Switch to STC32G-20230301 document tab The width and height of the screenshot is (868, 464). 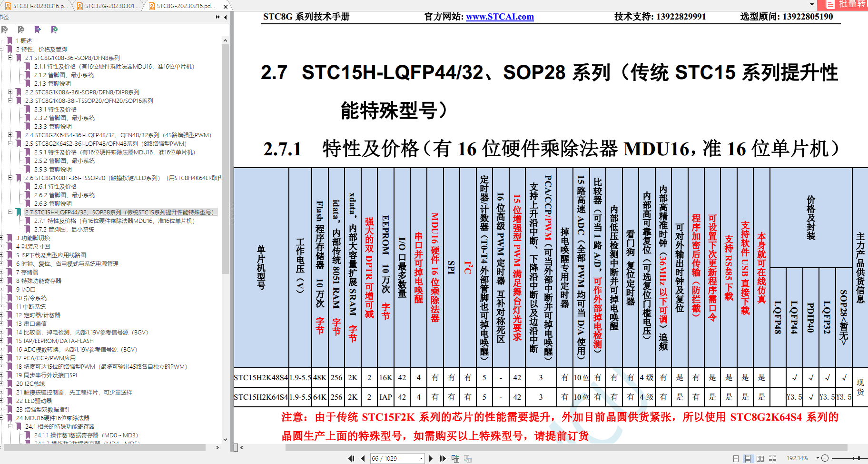pyautogui.click(x=108, y=6)
